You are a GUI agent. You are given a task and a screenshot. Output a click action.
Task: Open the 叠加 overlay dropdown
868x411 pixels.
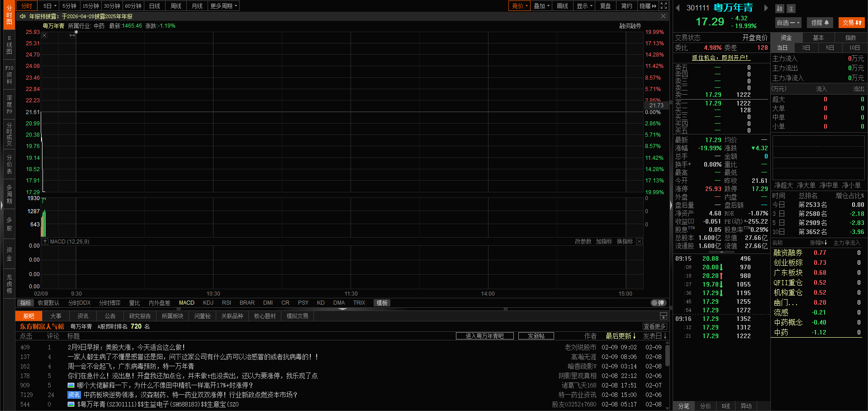coord(541,6)
